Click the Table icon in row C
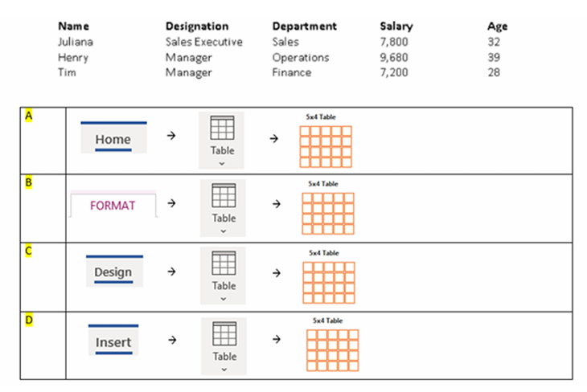587x392 pixels. pos(224,263)
